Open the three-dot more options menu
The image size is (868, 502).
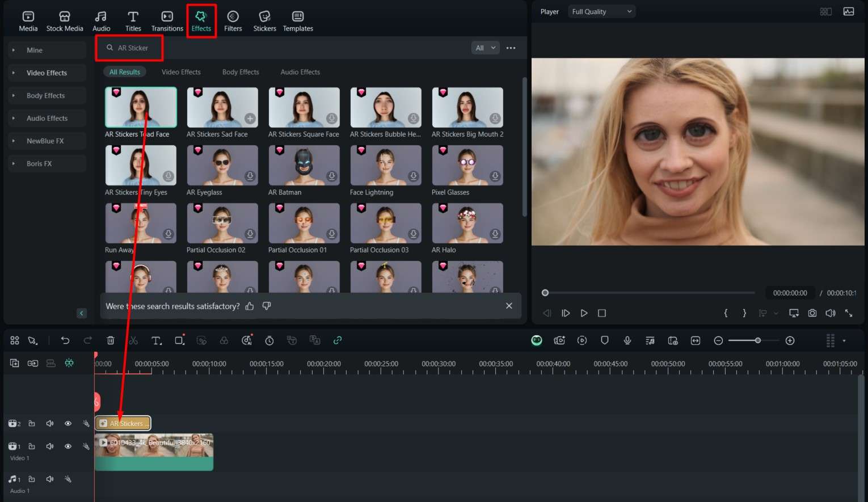pos(511,48)
